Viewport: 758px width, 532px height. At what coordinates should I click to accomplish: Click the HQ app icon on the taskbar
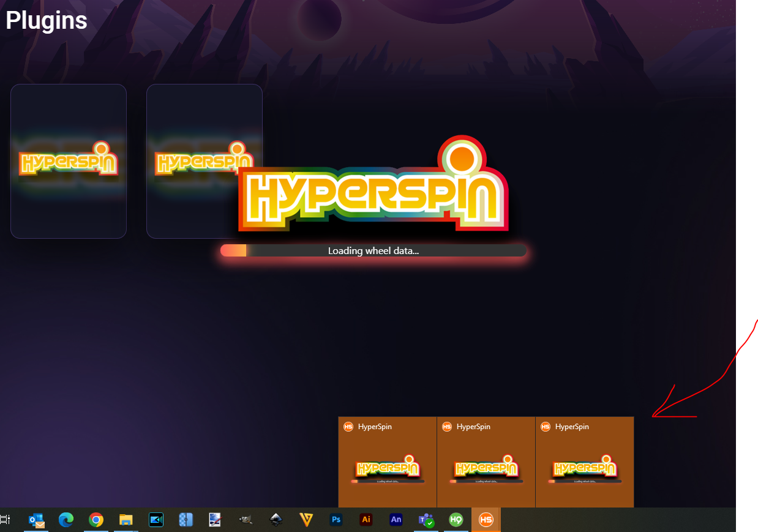[x=456, y=520]
